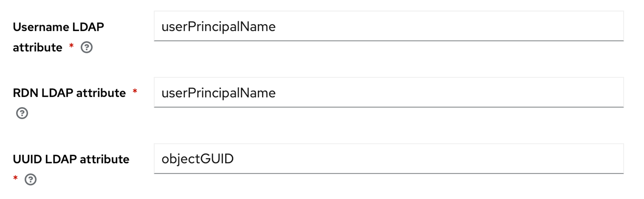This screenshot has width=644, height=199.
Task: Click the red asterisk beside RDN LDAP attribute
Action: point(135,91)
